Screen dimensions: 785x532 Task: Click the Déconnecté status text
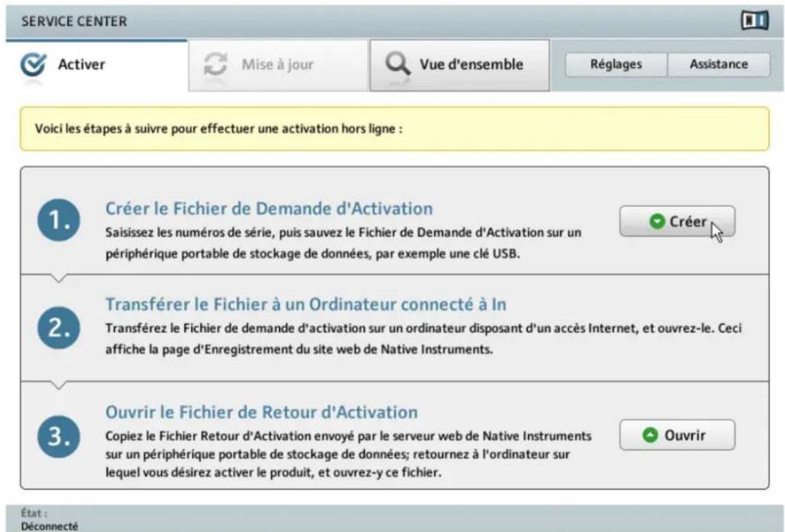tap(49, 527)
